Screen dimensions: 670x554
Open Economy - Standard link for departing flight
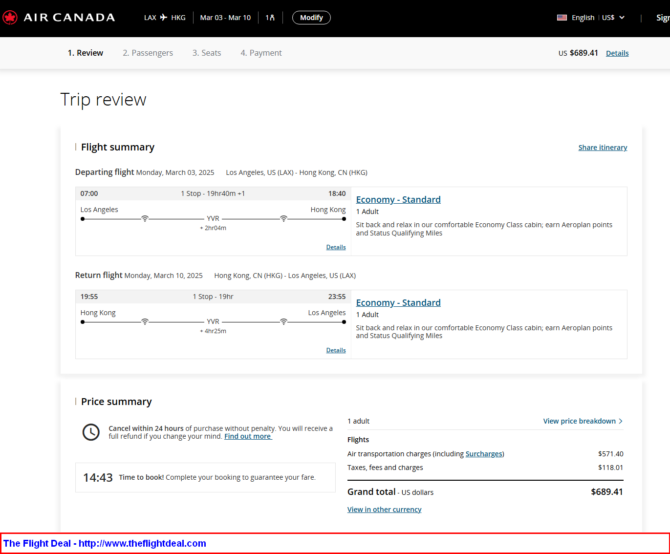[x=398, y=199]
